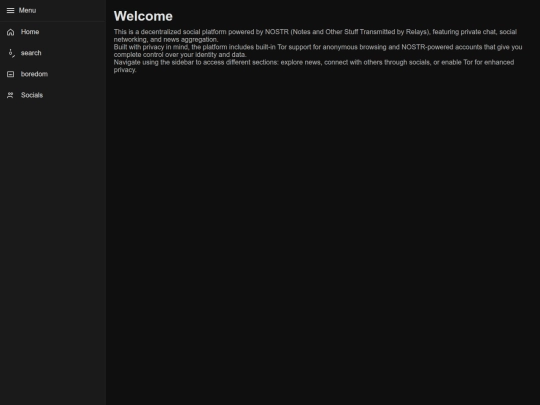540x405 pixels.
Task: Click the boredom sidebar icon
Action: point(10,74)
